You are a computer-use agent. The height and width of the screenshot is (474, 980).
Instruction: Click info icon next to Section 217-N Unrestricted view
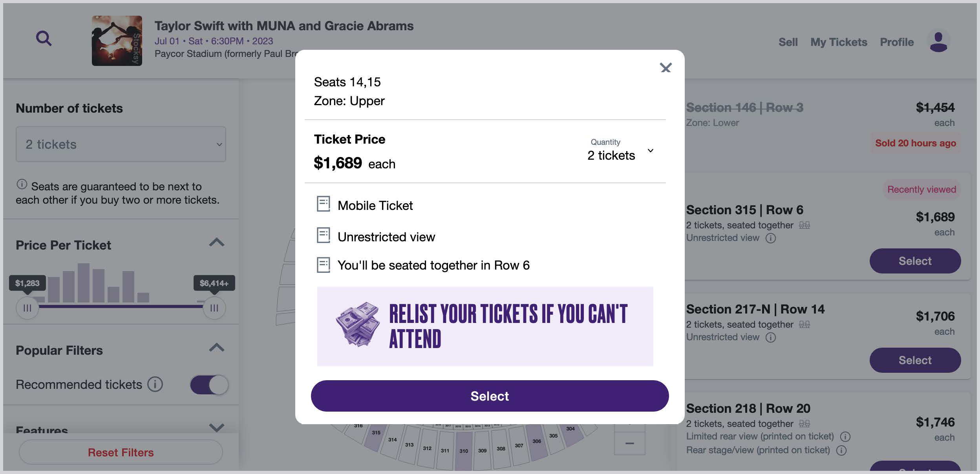771,337
